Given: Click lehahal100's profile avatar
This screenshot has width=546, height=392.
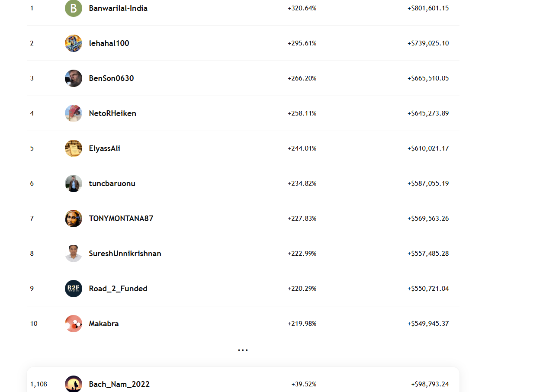Looking at the screenshot, I should (x=74, y=43).
